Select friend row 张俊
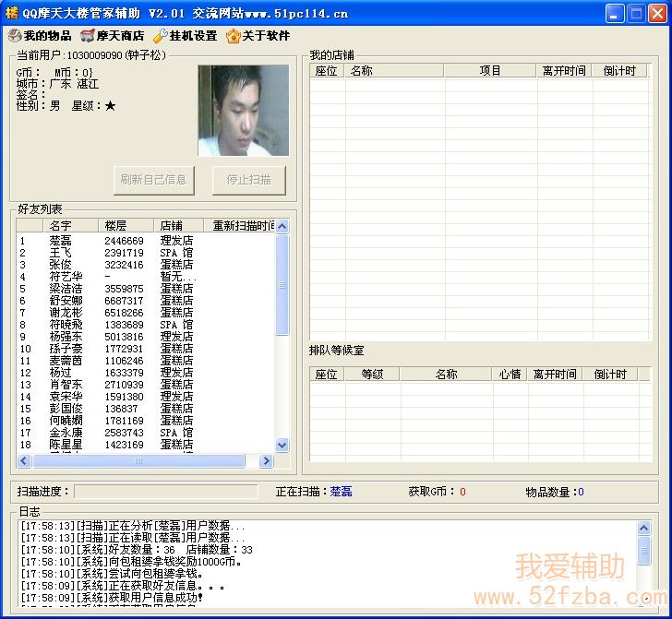Viewport: 672px width, 619px height. (146, 265)
